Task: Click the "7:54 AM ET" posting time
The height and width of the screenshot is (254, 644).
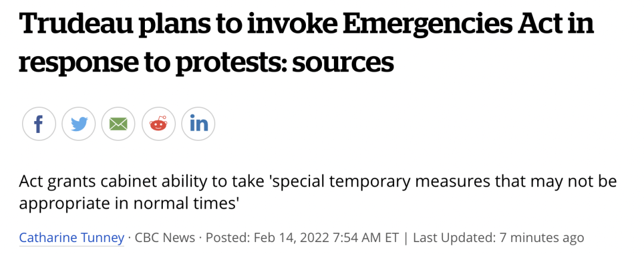Action: click(x=363, y=237)
